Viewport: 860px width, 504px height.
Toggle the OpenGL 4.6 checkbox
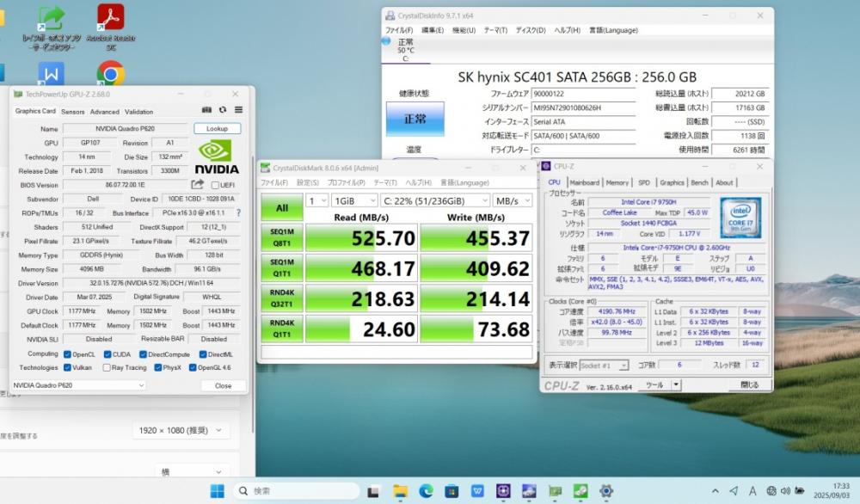tap(193, 367)
